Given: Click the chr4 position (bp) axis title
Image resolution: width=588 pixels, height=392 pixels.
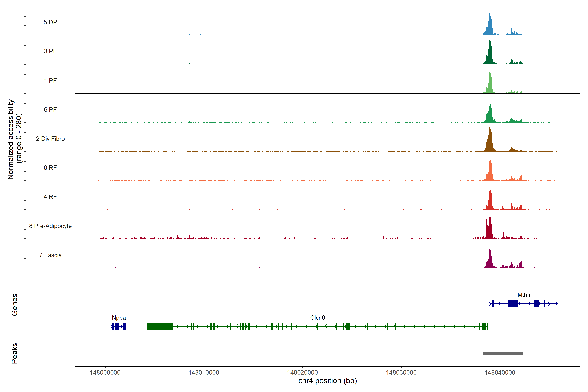Looking at the screenshot, I should [327, 381].
